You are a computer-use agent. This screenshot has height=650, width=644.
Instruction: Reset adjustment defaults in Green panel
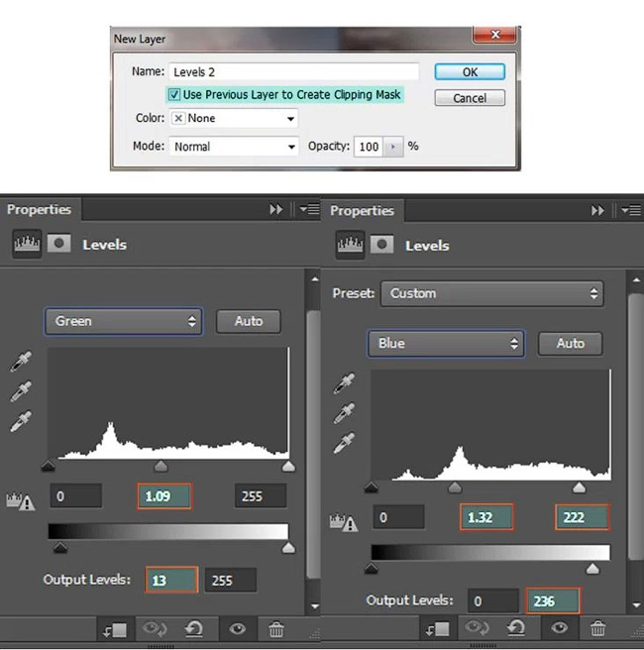193,629
